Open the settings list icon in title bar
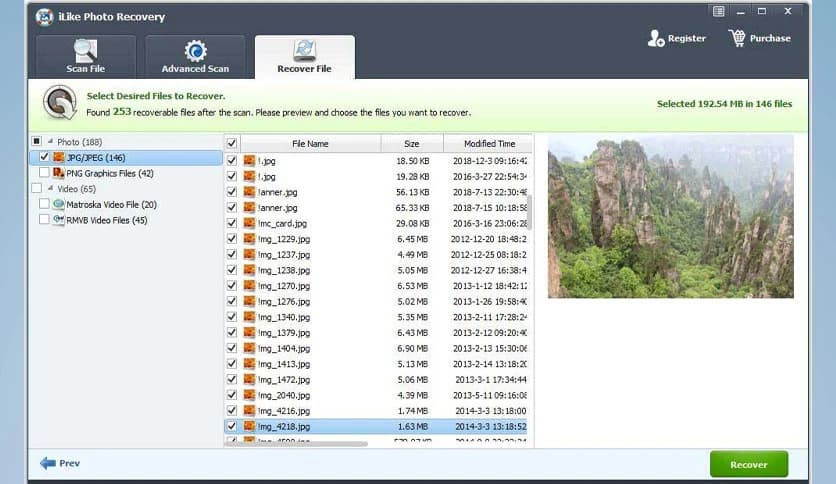836x484 pixels. (x=718, y=11)
